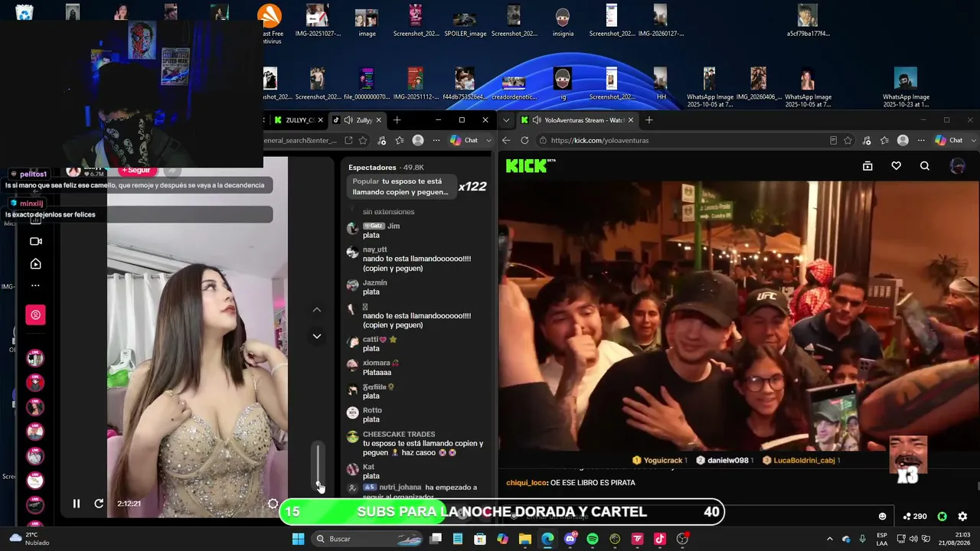The width and height of the screenshot is (980, 551).
Task: Open reader view icon in Kick window
Action: [833, 140]
